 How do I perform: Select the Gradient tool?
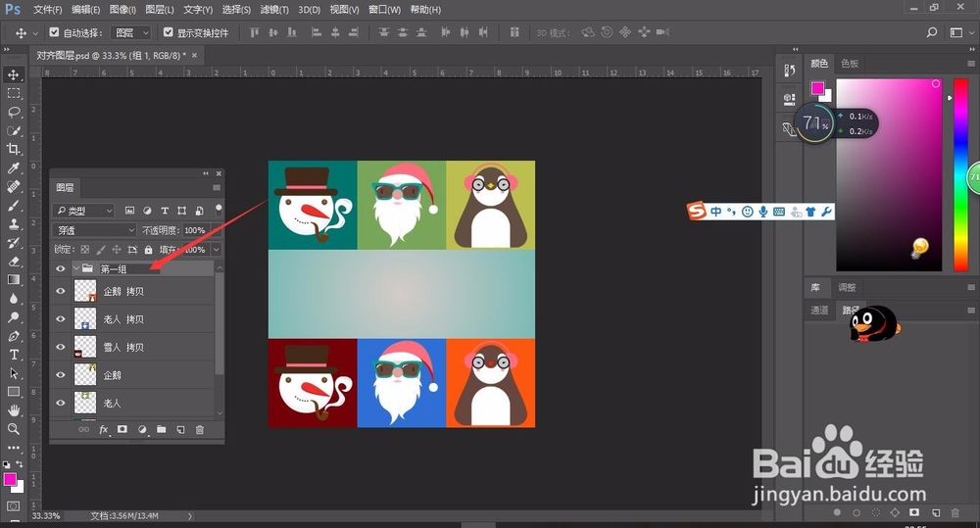tap(13, 280)
